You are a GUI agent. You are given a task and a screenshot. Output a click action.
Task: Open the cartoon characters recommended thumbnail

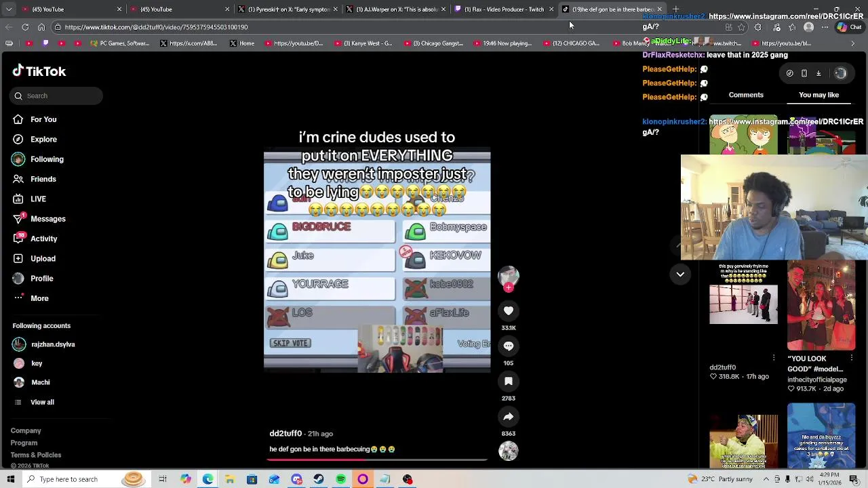tap(743, 135)
